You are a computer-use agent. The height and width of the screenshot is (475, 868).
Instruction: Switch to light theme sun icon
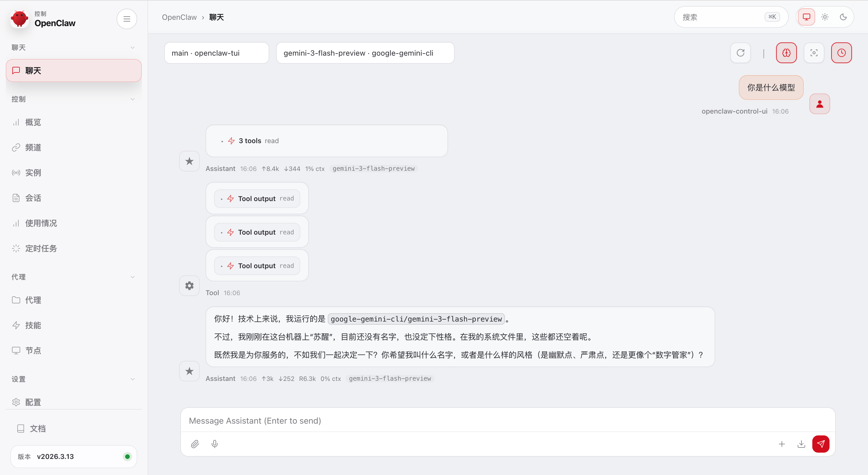(825, 17)
